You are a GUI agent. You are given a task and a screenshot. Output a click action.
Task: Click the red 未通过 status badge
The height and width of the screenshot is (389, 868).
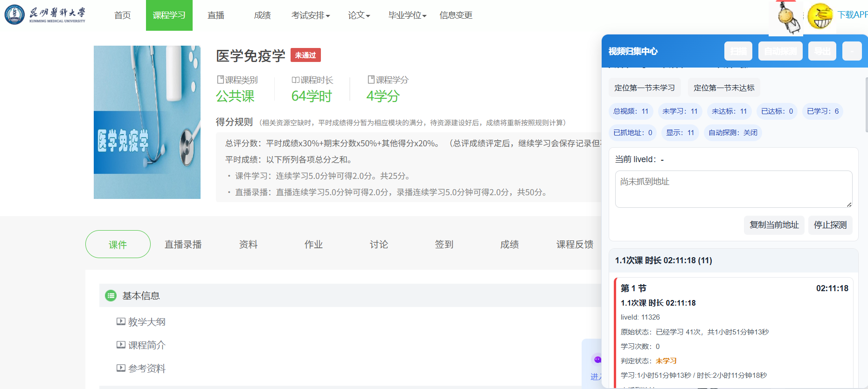[306, 55]
